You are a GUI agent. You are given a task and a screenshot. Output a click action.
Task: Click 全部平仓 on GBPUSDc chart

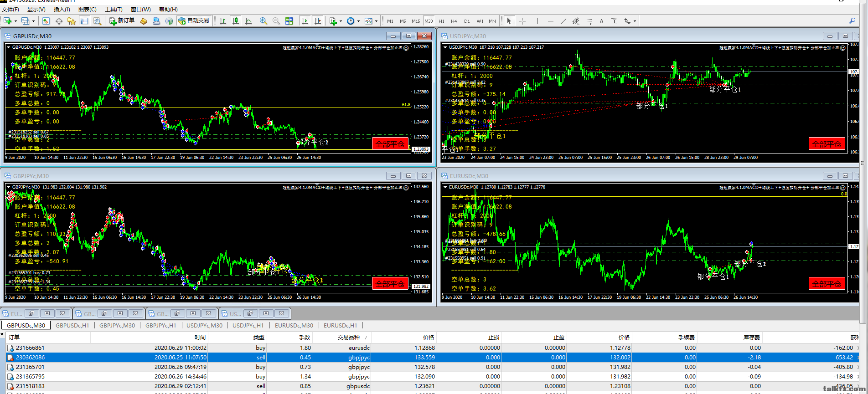(x=390, y=144)
